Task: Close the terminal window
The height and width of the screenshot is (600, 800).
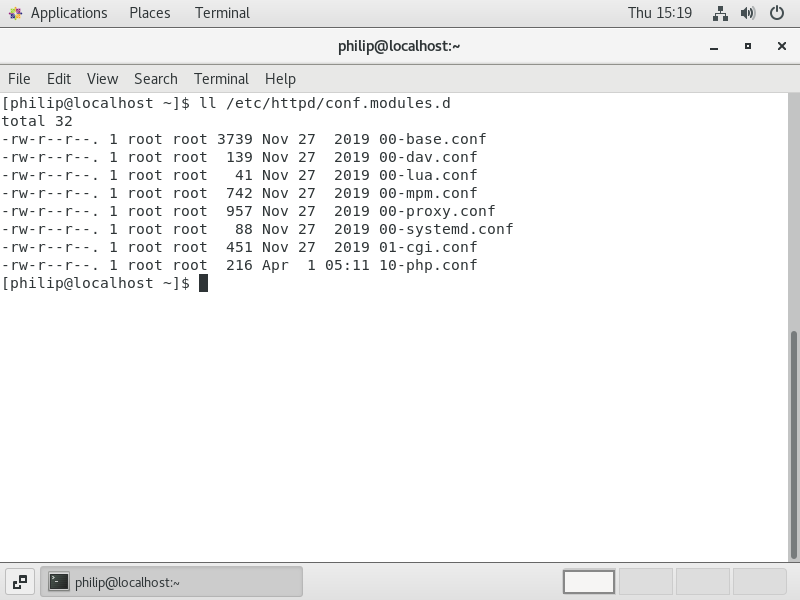Action: tap(781, 46)
